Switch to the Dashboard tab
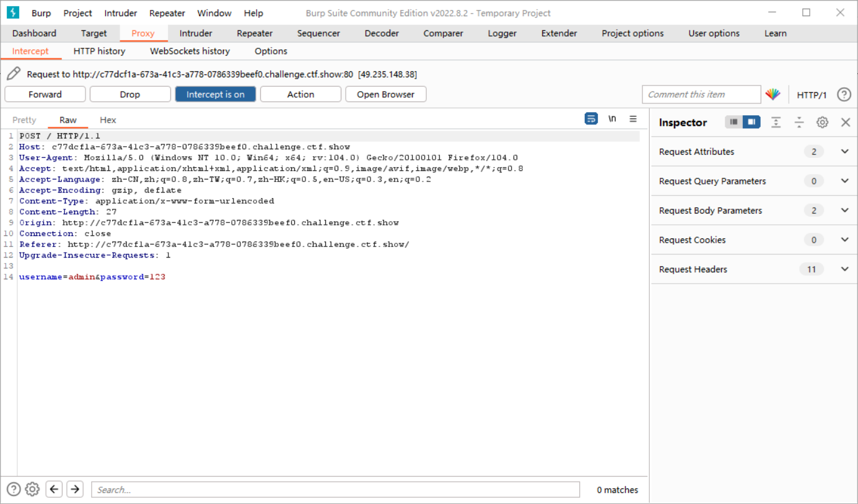 coord(34,33)
